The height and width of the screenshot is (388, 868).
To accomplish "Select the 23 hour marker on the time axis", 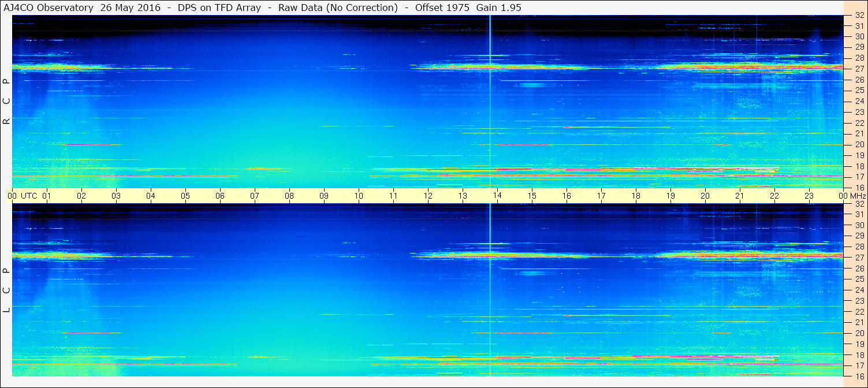I will [x=809, y=196].
